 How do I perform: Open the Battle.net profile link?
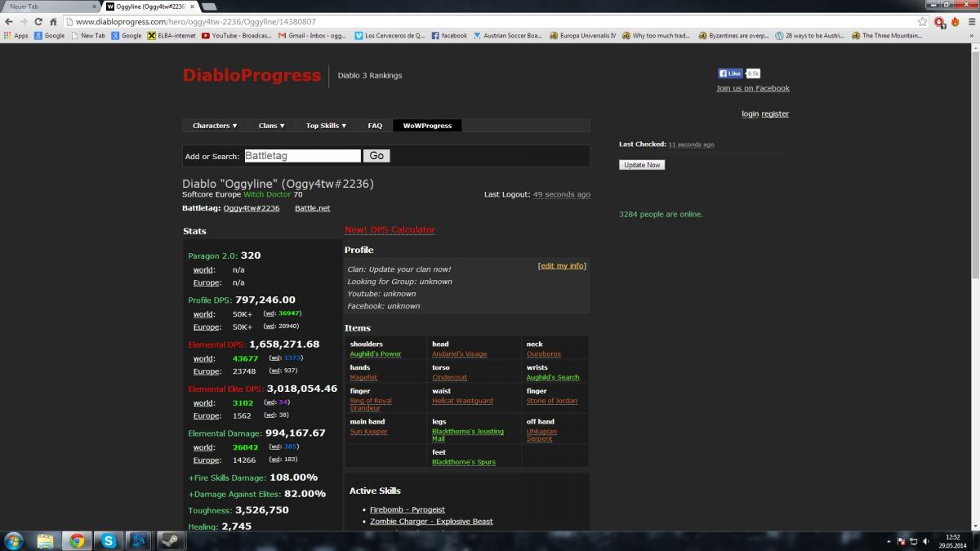click(312, 209)
